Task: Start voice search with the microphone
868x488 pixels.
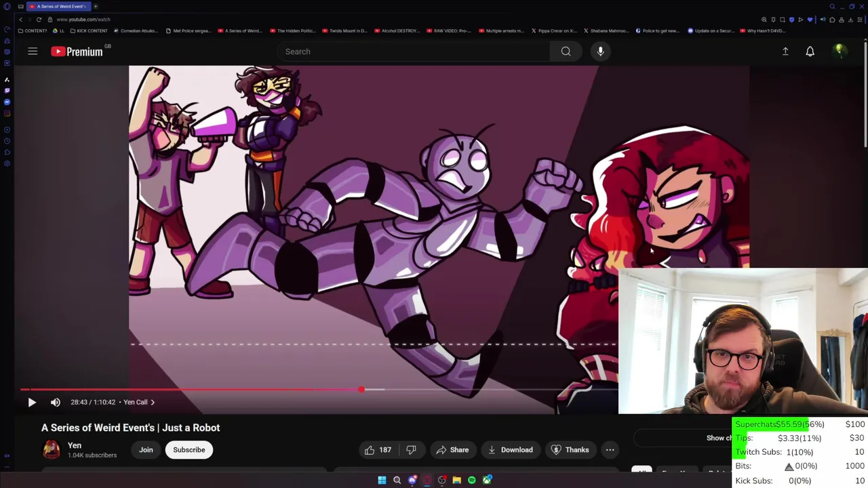Action: (600, 52)
